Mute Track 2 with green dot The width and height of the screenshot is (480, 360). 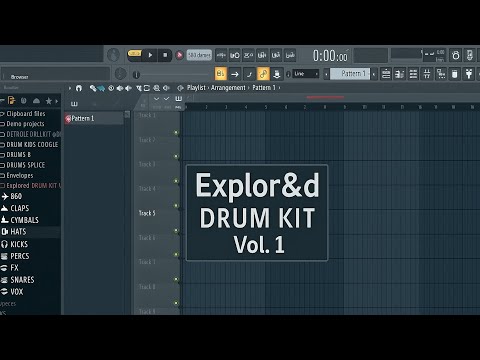176,156
